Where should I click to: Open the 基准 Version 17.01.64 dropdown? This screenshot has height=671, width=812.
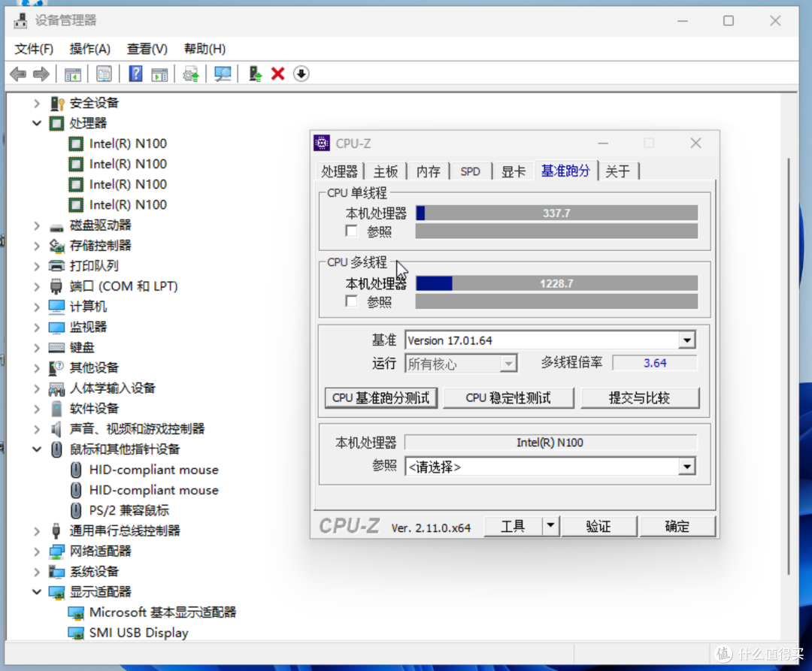686,340
